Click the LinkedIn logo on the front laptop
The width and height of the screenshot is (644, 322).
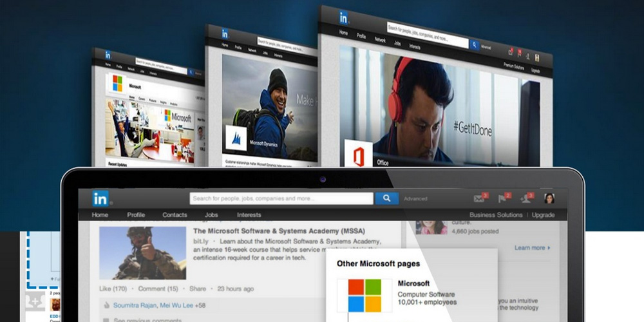point(100,198)
